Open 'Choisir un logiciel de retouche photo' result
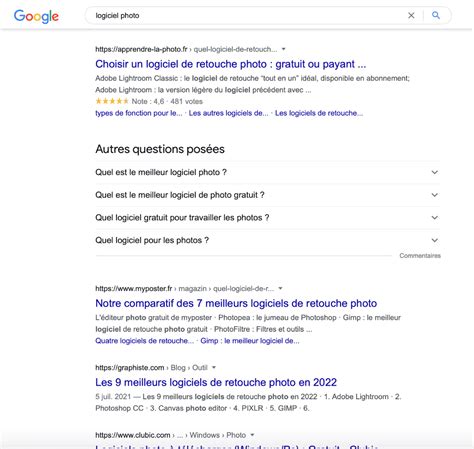The height and width of the screenshot is (449, 474). [231, 64]
